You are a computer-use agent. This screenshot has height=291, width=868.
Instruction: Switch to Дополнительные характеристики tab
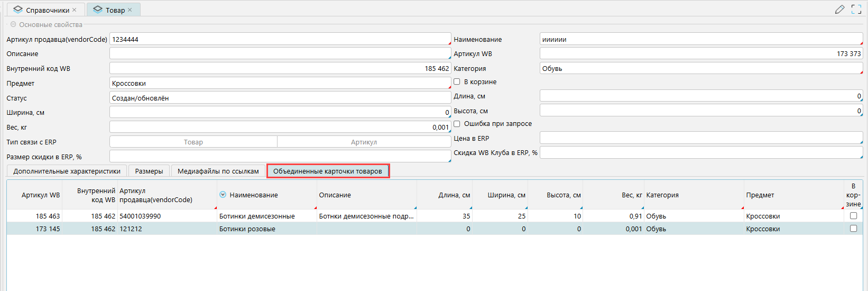click(x=67, y=171)
